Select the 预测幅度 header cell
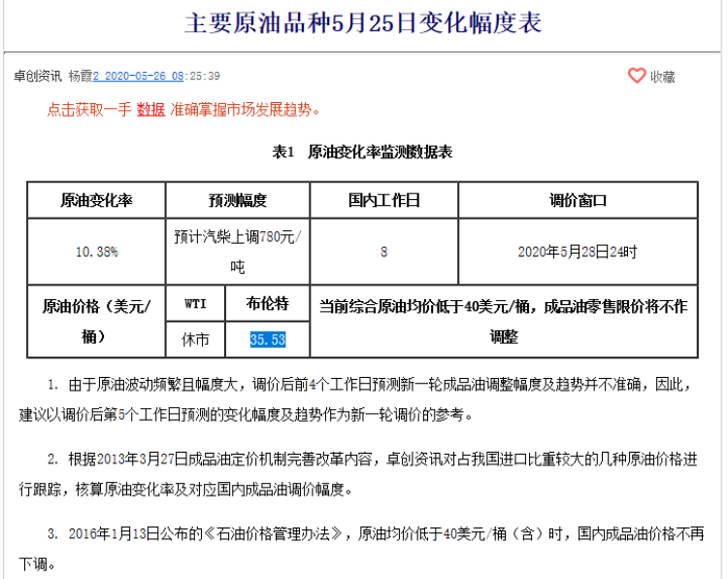The width and height of the screenshot is (728, 579). (238, 201)
